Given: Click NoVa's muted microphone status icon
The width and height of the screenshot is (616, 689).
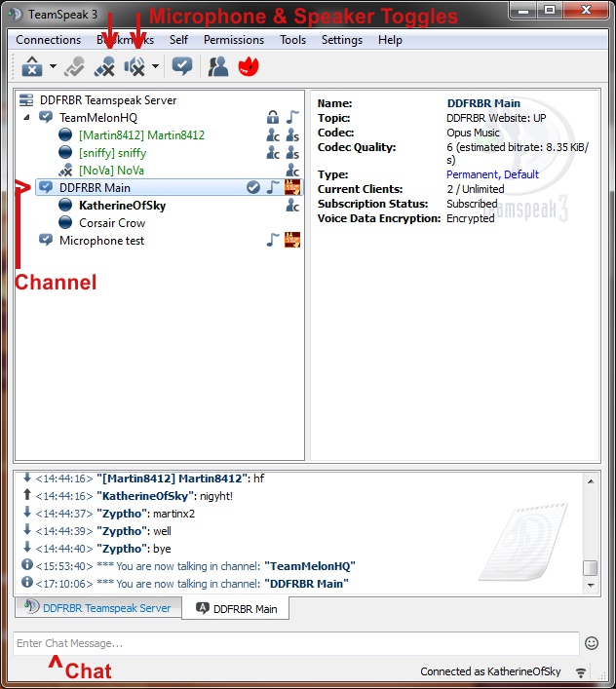Looking at the screenshot, I should [65, 170].
